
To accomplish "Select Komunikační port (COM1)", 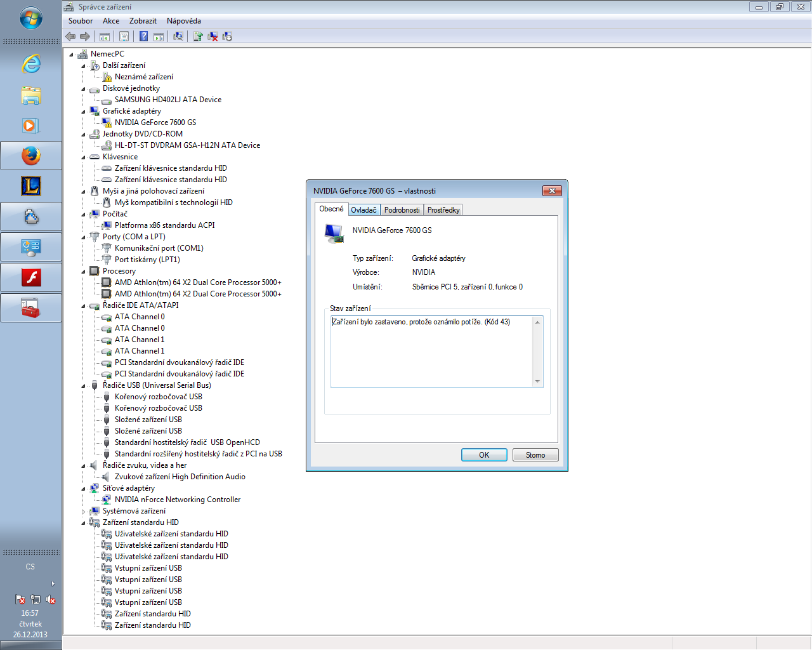I will pyautogui.click(x=159, y=248).
